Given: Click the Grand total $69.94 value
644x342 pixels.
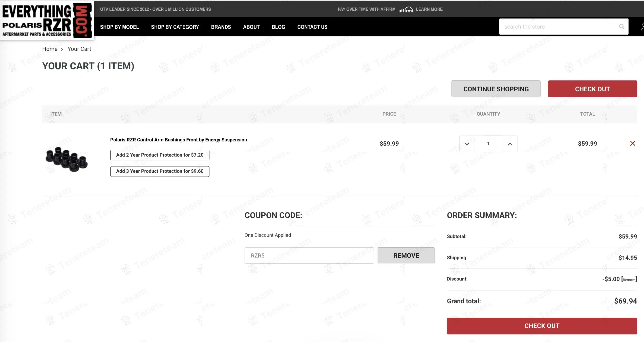Looking at the screenshot, I should click(626, 301).
